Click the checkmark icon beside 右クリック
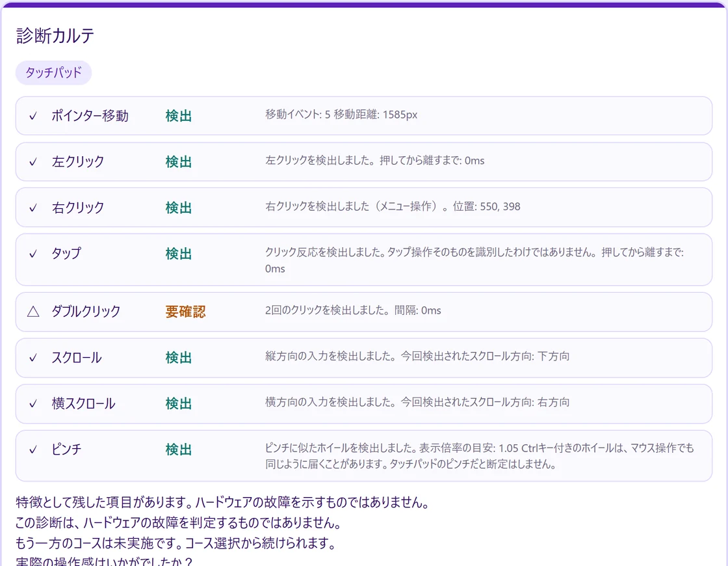This screenshot has width=728, height=566. point(33,208)
